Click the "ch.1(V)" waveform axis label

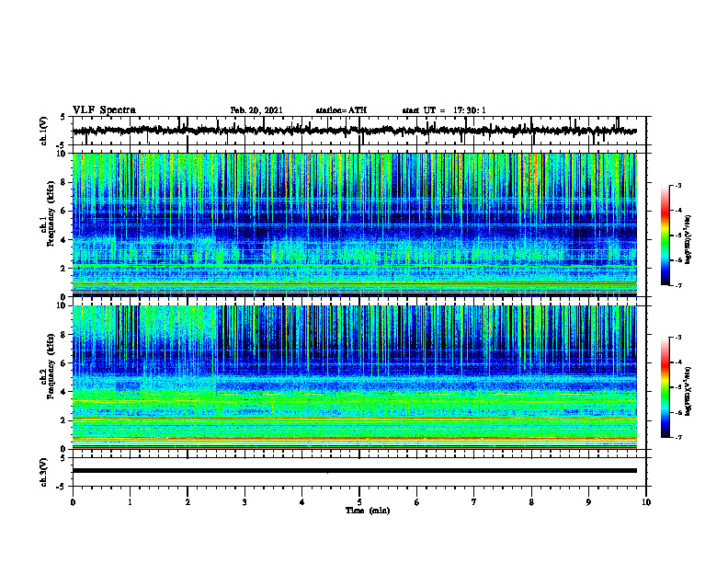tap(44, 131)
